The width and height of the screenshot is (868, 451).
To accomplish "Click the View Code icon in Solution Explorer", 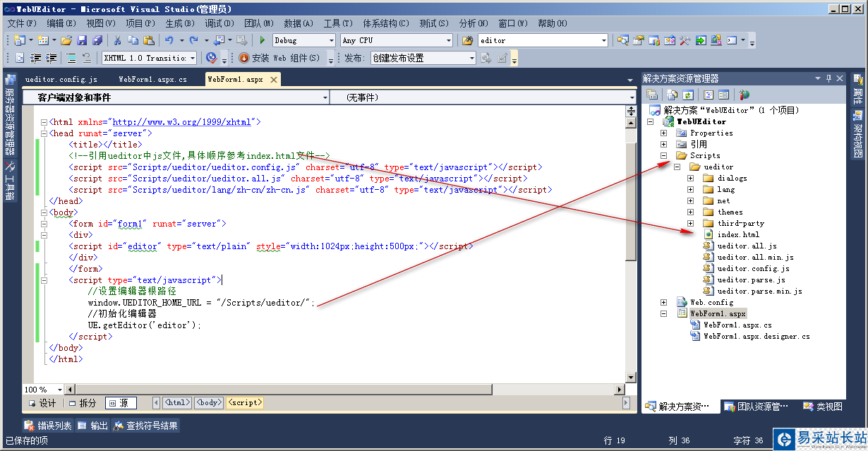I will [708, 94].
